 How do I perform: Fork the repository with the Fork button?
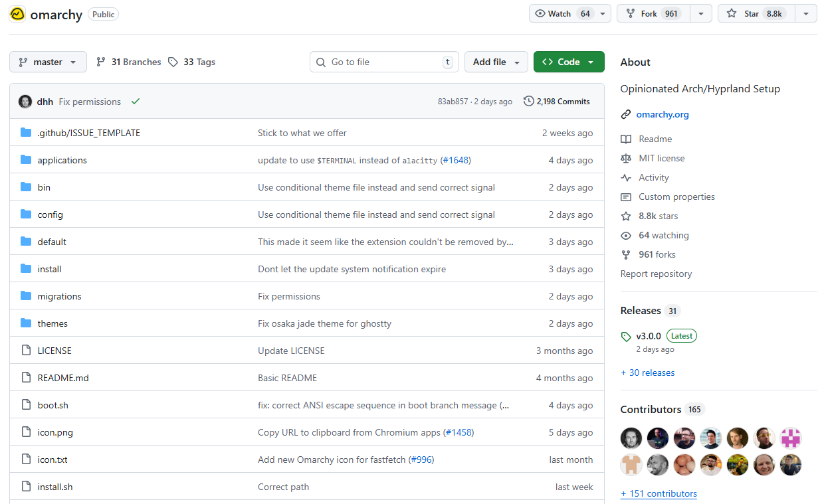[x=653, y=13]
